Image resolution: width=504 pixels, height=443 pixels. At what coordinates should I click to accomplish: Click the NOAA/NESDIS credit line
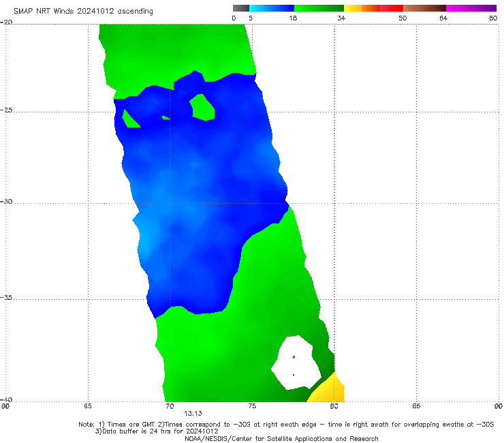pyautogui.click(x=281, y=438)
